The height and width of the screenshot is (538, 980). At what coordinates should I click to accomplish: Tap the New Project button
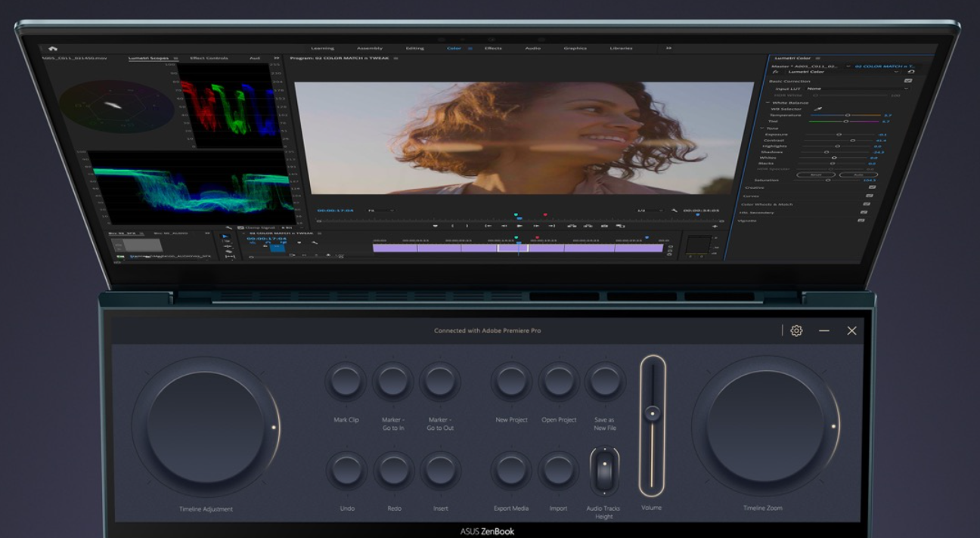[x=512, y=381]
